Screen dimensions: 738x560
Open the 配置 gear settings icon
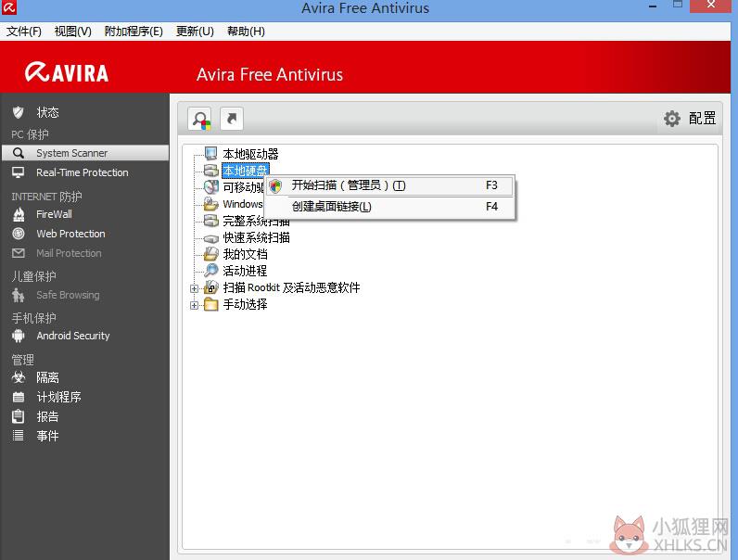coord(671,119)
